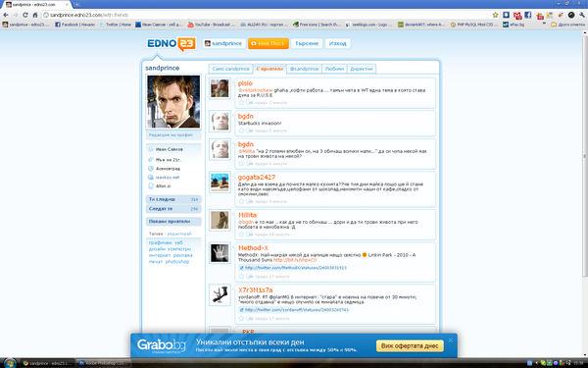Click the reply icon on Starbucks invasion post
The height and width of the screenshot is (368, 588).
pyautogui.click(x=249, y=131)
